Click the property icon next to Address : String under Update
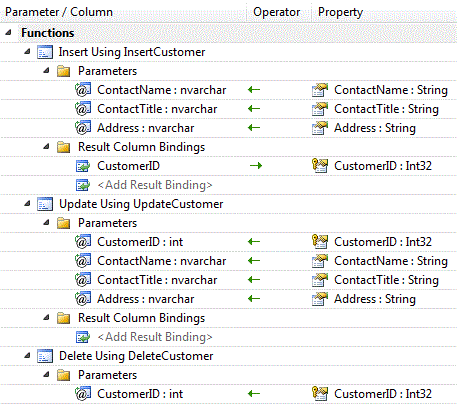457x405 pixels. (x=320, y=299)
